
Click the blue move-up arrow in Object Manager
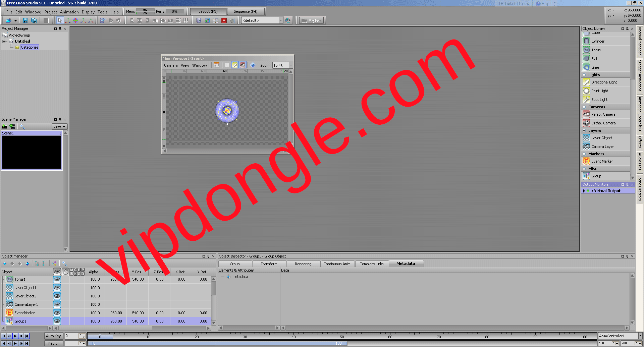(5, 264)
